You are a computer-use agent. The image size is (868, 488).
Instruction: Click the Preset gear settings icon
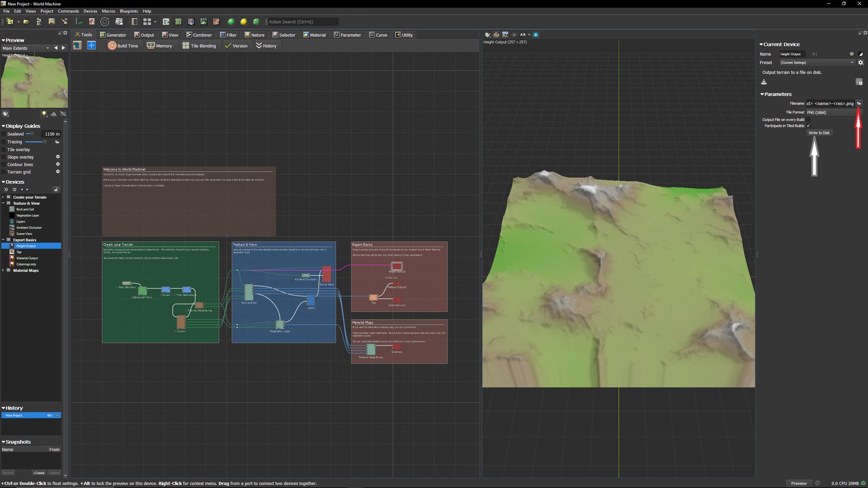click(x=861, y=63)
